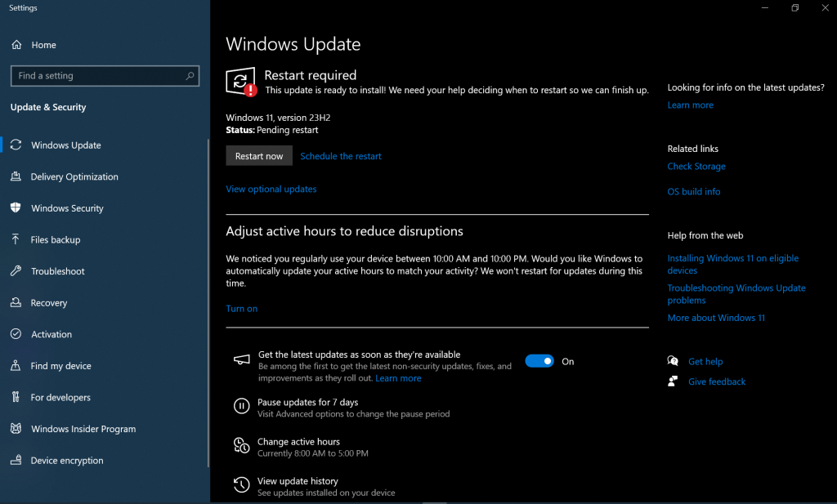Click the Delivery Optimization icon
This screenshot has width=837, height=504.
(16, 176)
